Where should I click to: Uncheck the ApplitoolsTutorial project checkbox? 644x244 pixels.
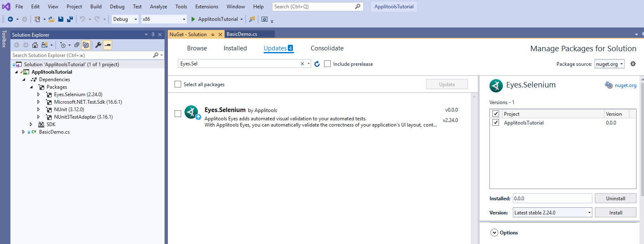click(x=496, y=122)
